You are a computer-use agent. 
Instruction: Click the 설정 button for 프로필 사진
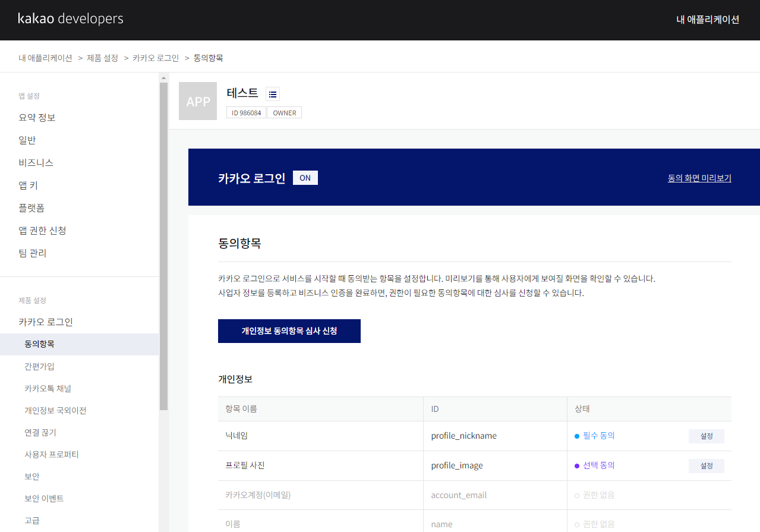707,465
